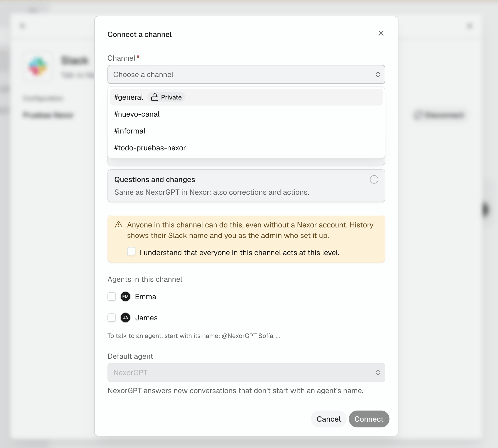The height and width of the screenshot is (448, 498).
Task: Select the #general private channel option
Action: click(x=246, y=97)
